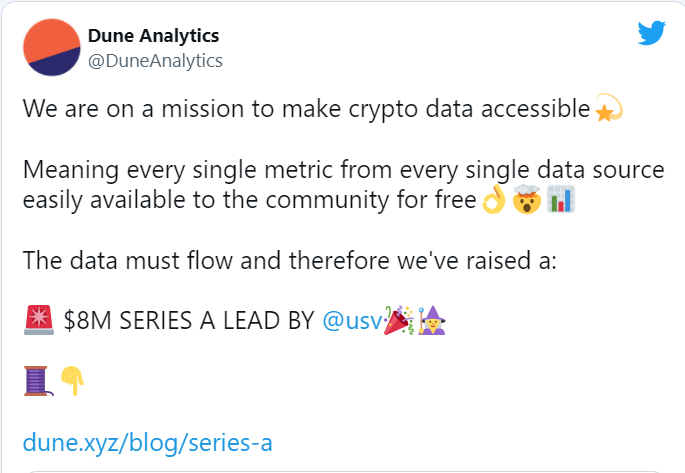Click the 'We are on a mission' sentence

[306, 108]
